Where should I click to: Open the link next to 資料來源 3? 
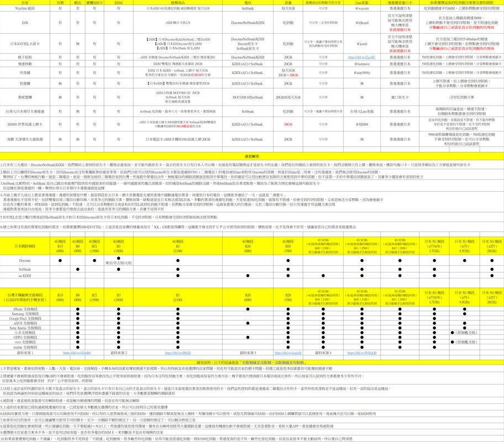(x=288, y=353)
